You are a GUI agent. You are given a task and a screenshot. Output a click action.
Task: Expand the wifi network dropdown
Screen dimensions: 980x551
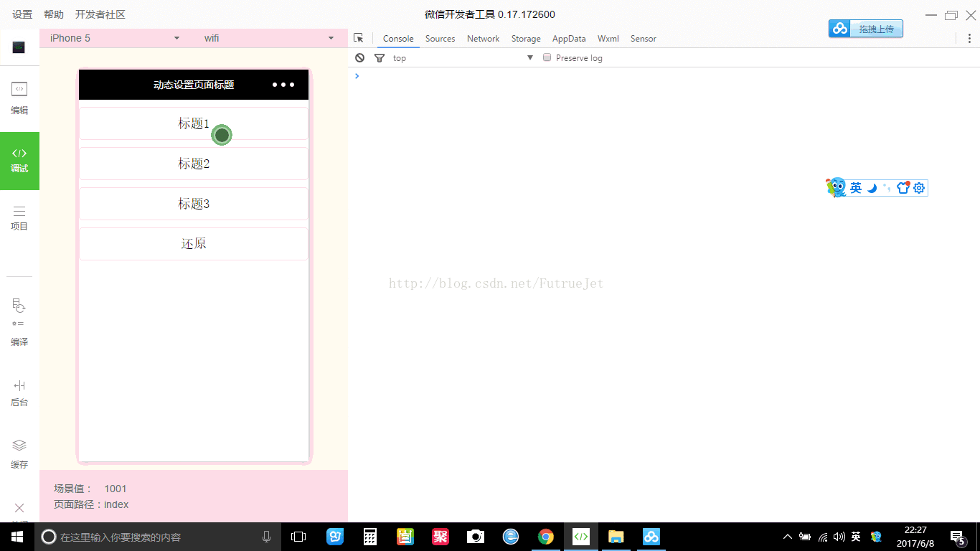pos(269,38)
